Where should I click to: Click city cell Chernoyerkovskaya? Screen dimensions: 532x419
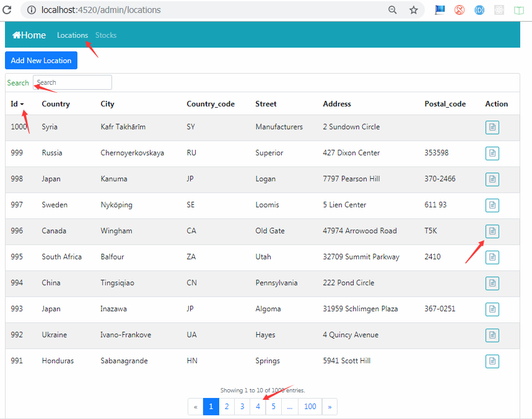132,153
